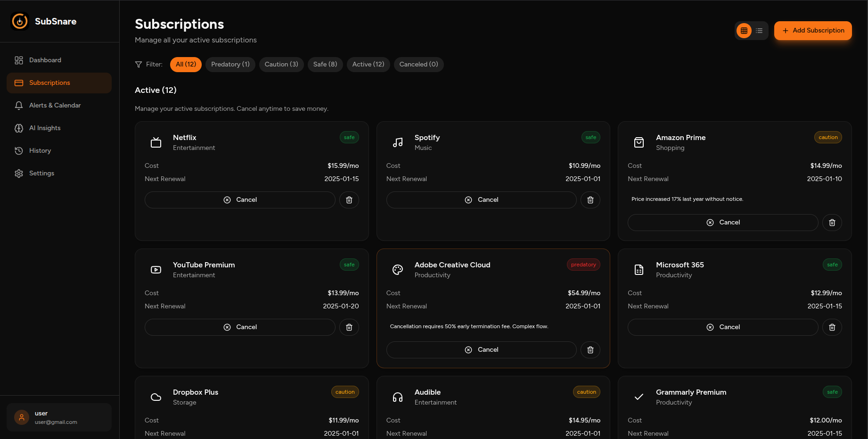This screenshot has width=868, height=439.
Task: Go to Alerts & Calendar
Action: 59,106
